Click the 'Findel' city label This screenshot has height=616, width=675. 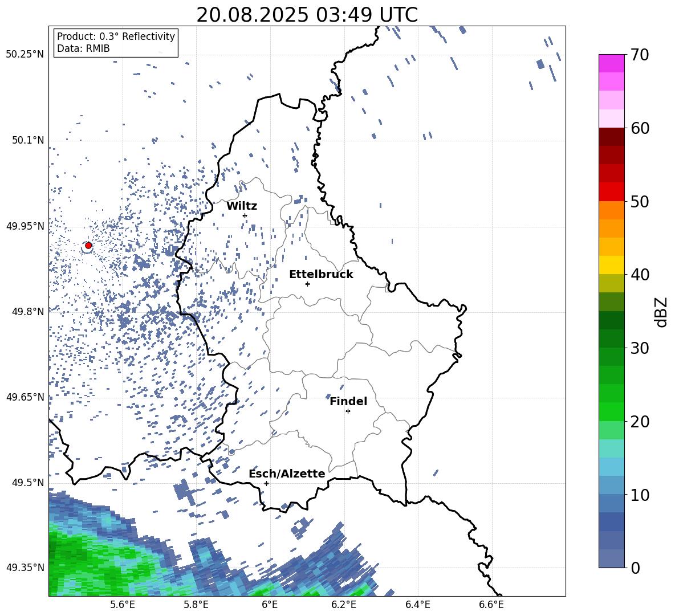coord(348,401)
